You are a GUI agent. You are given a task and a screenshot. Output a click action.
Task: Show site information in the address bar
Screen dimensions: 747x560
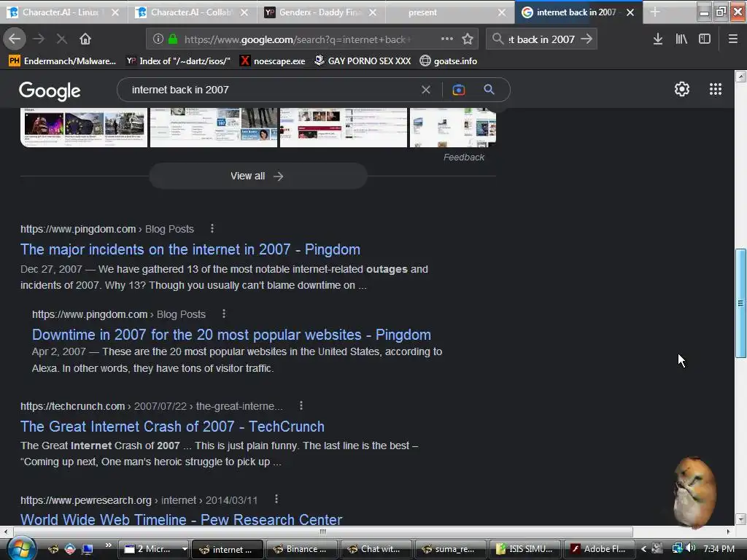click(x=158, y=39)
